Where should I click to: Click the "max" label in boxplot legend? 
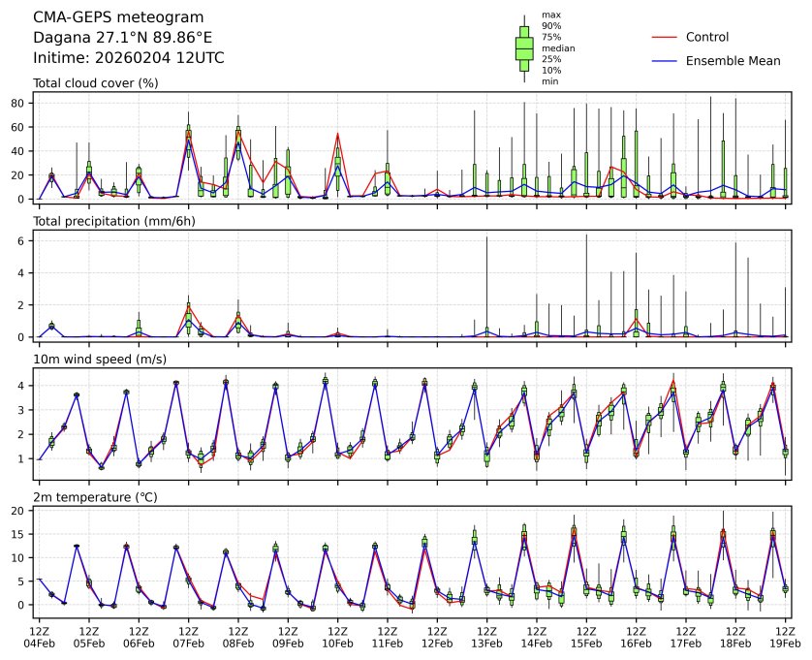click(550, 15)
